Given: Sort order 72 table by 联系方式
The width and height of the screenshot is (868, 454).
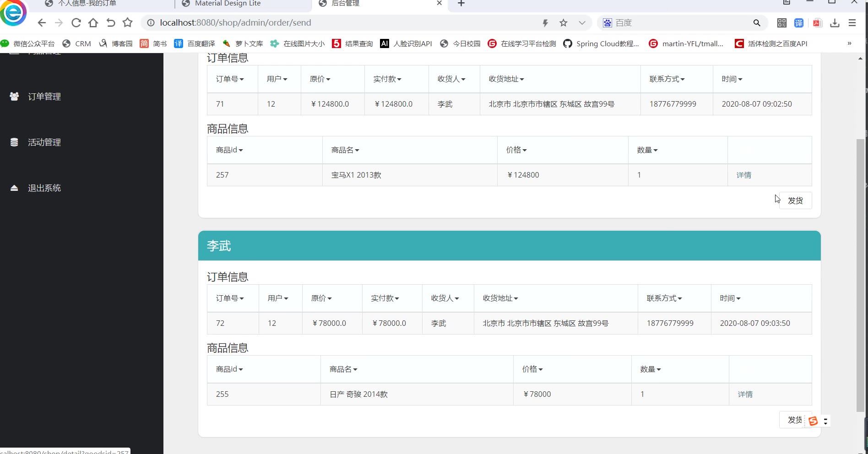Looking at the screenshot, I should coord(664,298).
